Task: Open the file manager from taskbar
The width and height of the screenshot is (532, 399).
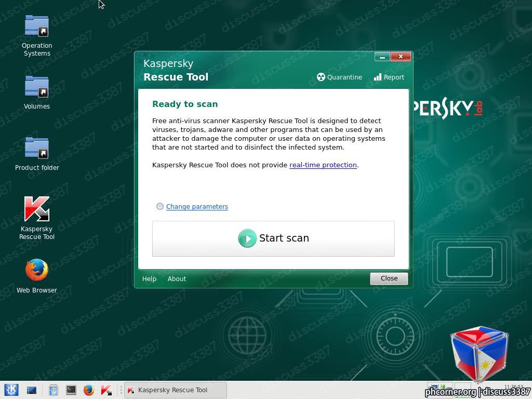Action: [54, 390]
